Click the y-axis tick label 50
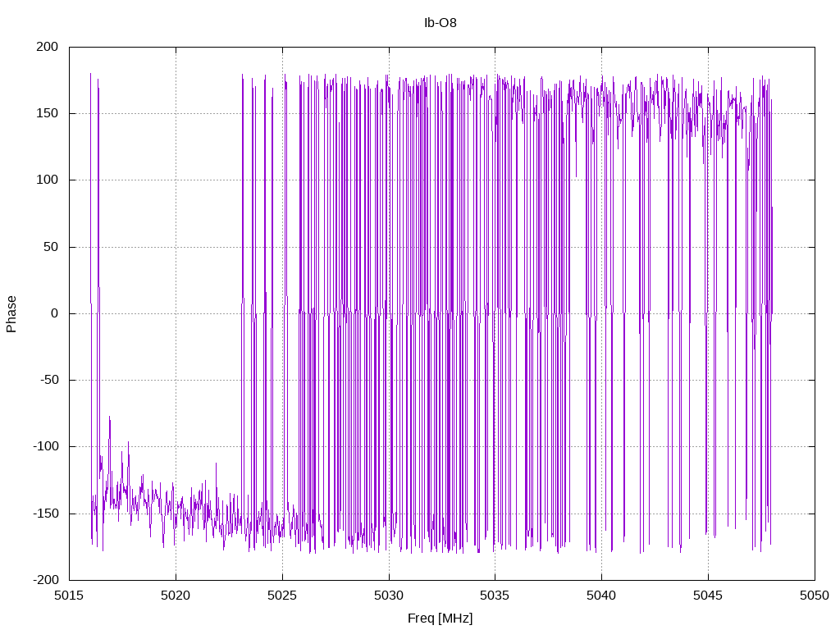 [x=51, y=247]
